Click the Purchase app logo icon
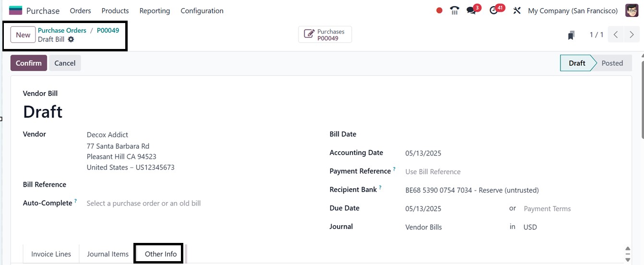This screenshot has height=265, width=644. pos(15,11)
